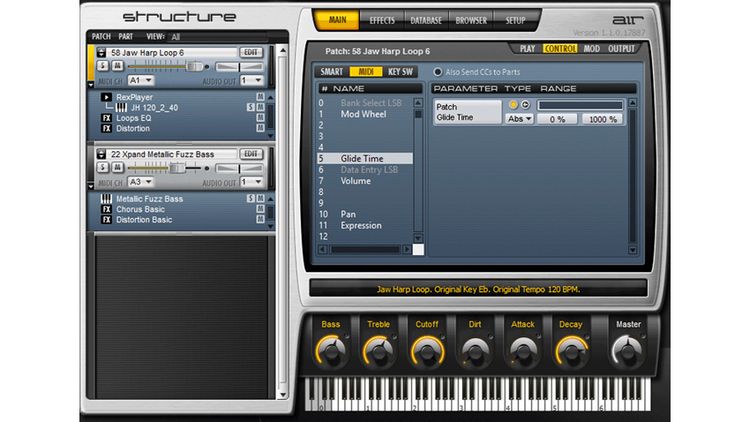This screenshot has width=750, height=422.
Task: Open MIDI channel A1 dropdown
Action: (x=141, y=80)
